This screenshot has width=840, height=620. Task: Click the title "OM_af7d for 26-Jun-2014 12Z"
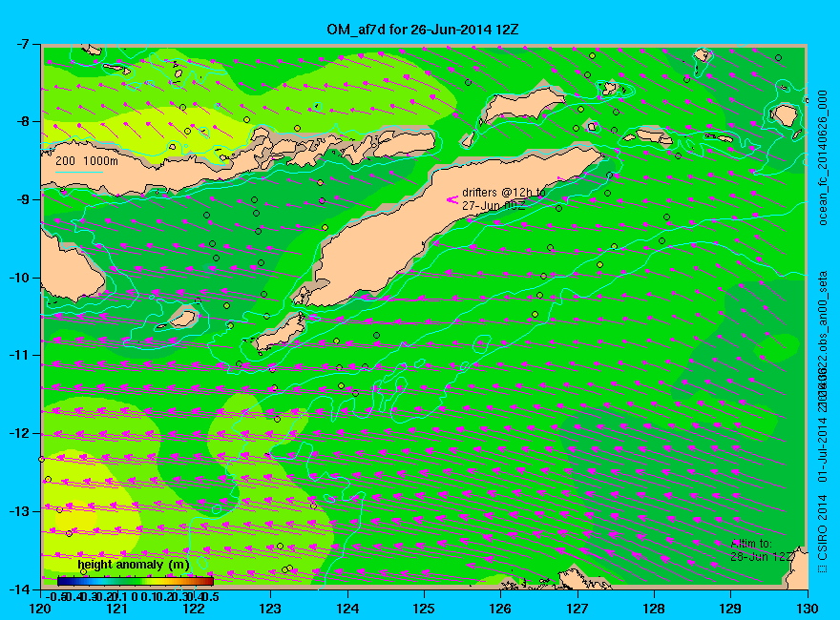(x=423, y=30)
